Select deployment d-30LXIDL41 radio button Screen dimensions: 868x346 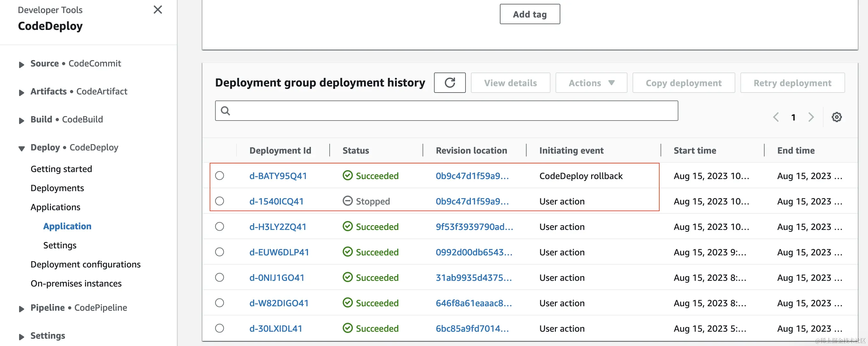(x=219, y=328)
